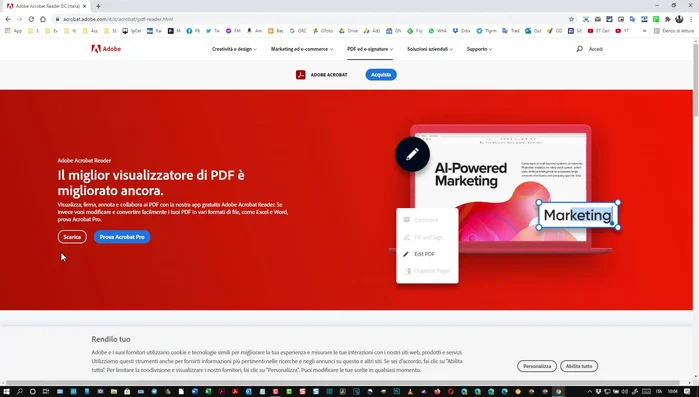
Task: Open the Cortana circle on taskbar
Action: click(x=33, y=392)
